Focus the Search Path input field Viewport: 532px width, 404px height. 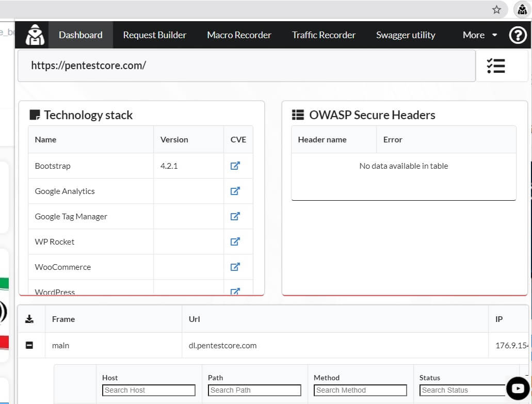(254, 390)
